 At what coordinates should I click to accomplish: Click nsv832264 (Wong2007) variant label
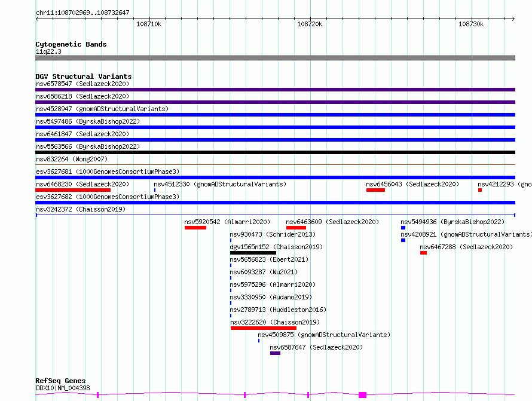(72, 159)
